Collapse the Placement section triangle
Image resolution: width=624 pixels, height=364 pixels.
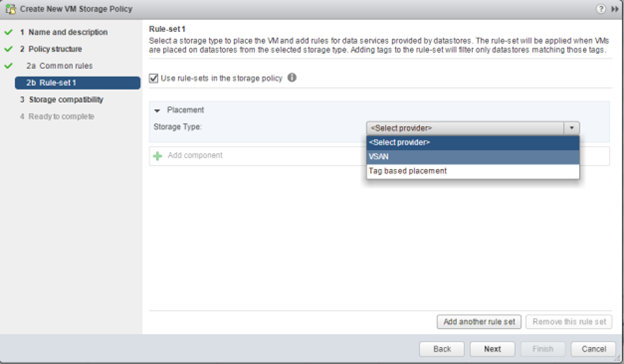coord(157,110)
